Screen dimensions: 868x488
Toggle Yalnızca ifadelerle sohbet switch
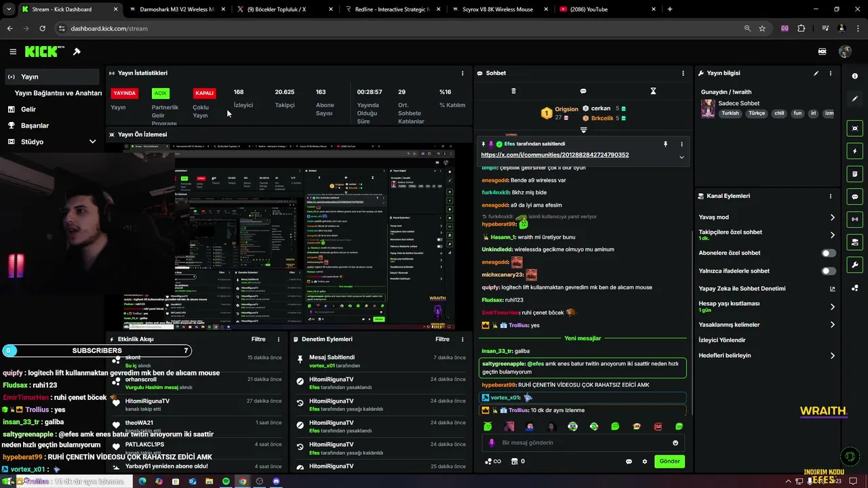829,271
